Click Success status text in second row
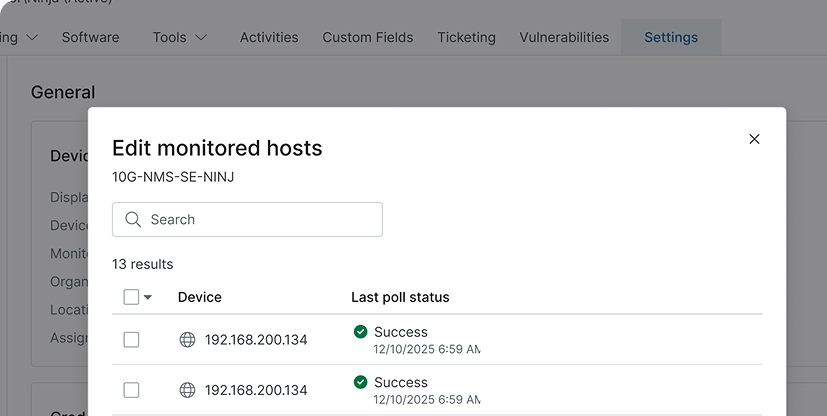The image size is (827, 416). point(401,382)
